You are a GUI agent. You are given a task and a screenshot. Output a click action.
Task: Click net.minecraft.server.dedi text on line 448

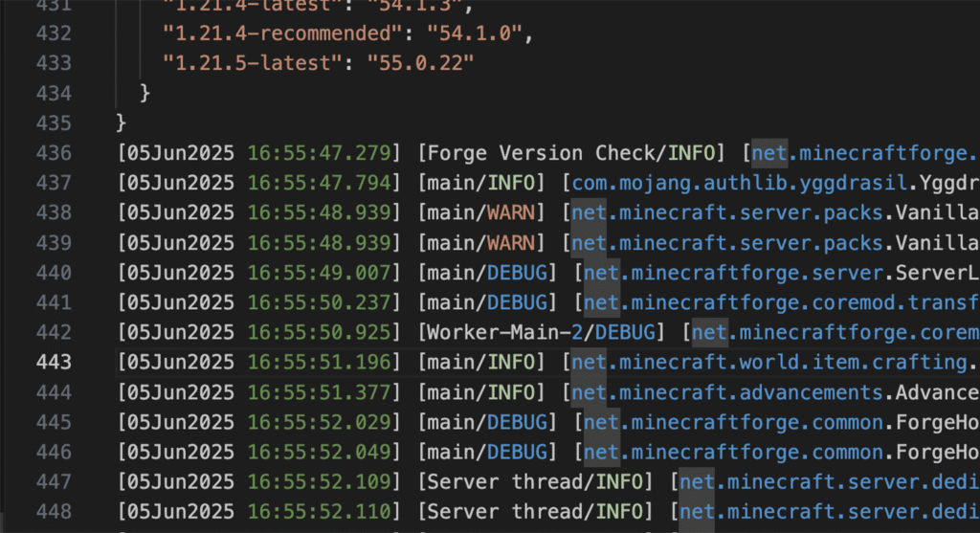tap(830, 512)
